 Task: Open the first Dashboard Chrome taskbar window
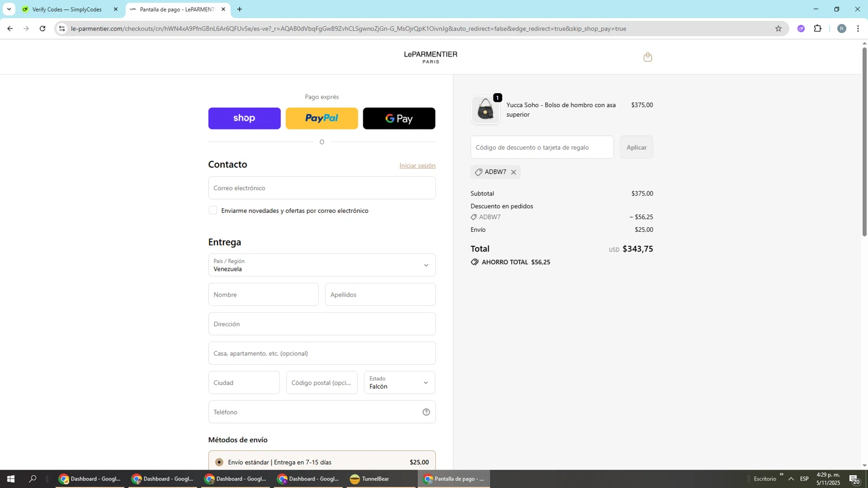(x=90, y=479)
